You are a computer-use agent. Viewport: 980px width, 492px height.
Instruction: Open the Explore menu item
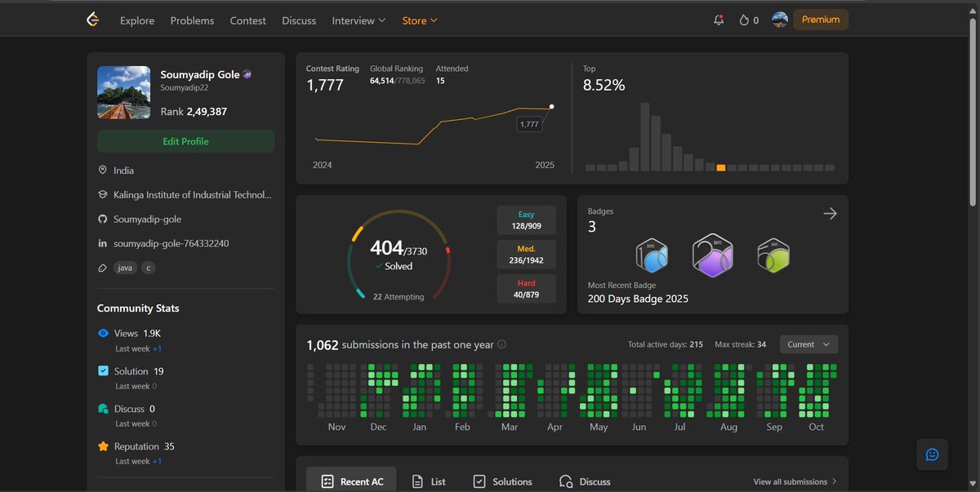(x=137, y=20)
